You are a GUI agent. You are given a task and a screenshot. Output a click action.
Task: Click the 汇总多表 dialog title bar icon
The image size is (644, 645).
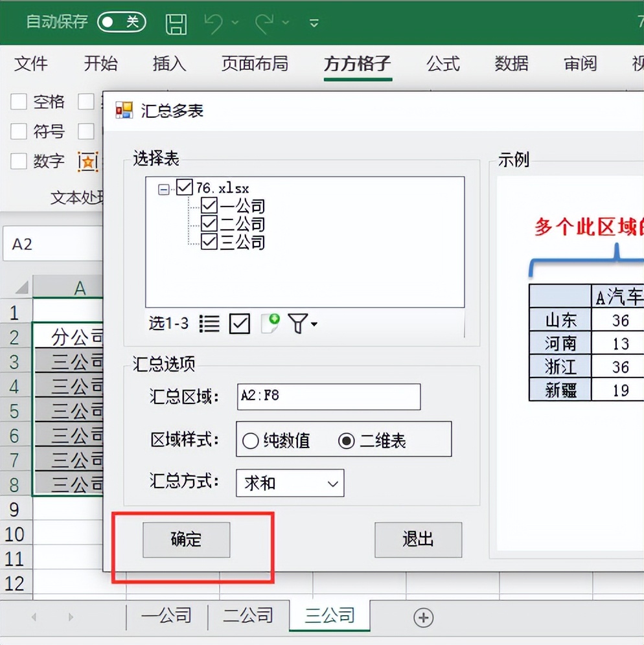(x=123, y=111)
